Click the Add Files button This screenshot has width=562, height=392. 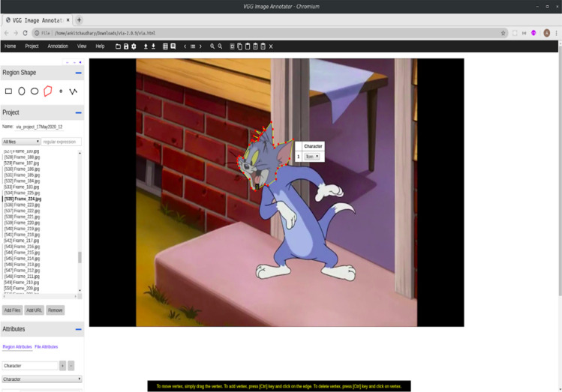(12, 310)
